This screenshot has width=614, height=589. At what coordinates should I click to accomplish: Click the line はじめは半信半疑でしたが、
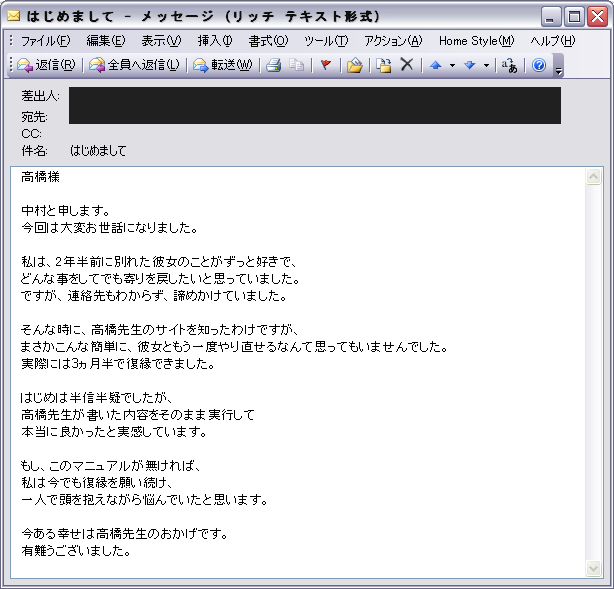point(96,398)
